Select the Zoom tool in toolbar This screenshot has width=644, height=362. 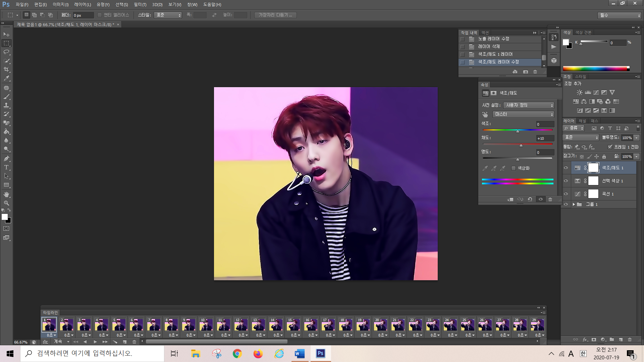6,203
